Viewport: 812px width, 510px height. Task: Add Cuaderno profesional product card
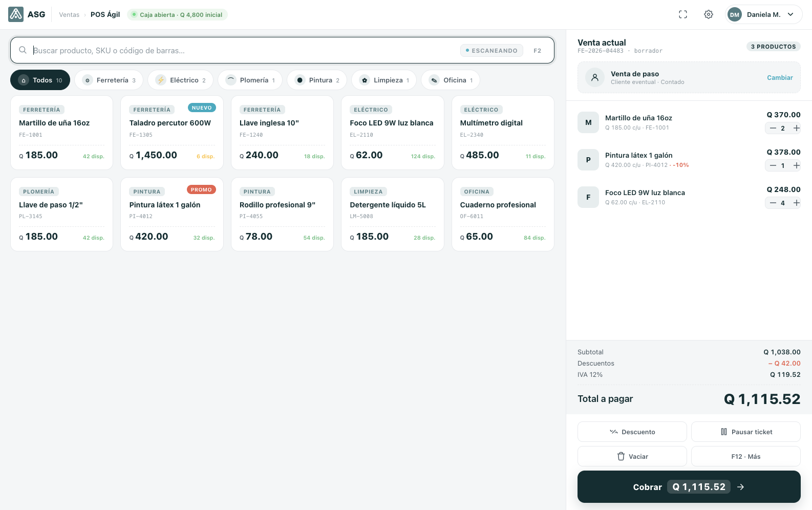pos(503,214)
